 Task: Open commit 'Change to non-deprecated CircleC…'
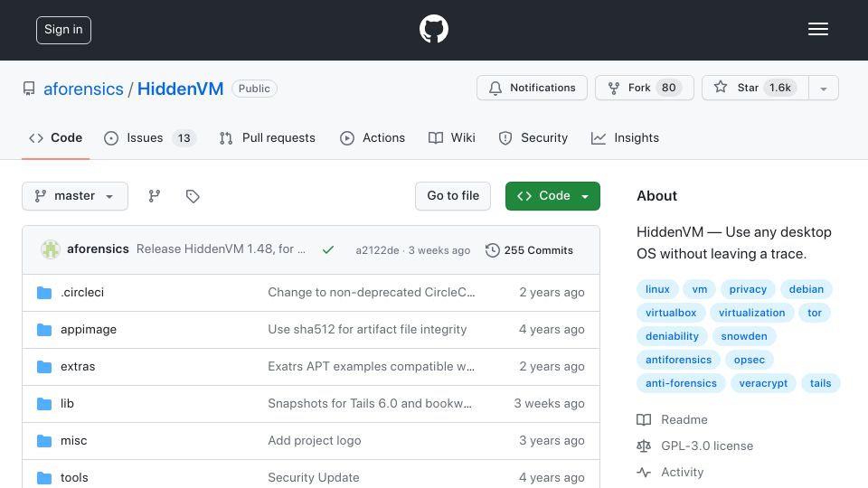pos(372,292)
